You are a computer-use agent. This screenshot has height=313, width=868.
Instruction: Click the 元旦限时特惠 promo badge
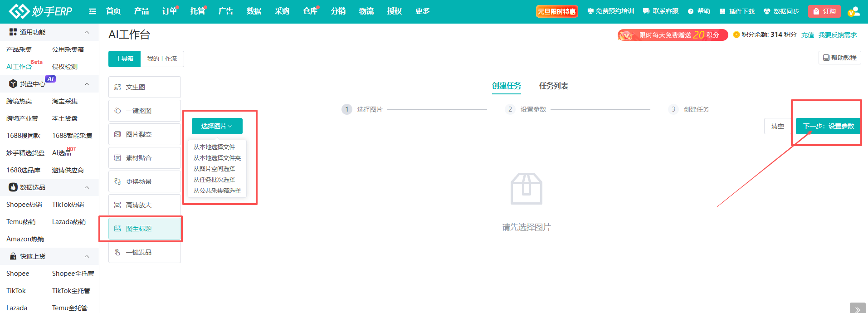click(x=557, y=11)
